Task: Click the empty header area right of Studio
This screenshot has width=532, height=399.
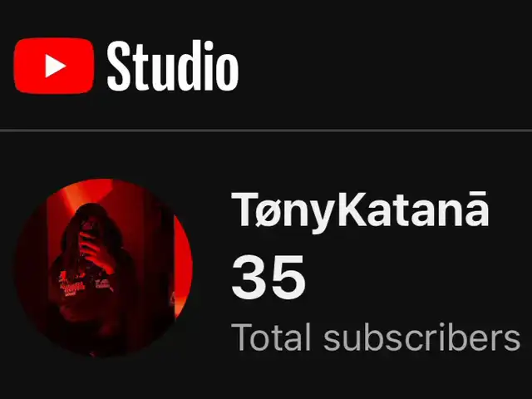Action: [x=383, y=66]
